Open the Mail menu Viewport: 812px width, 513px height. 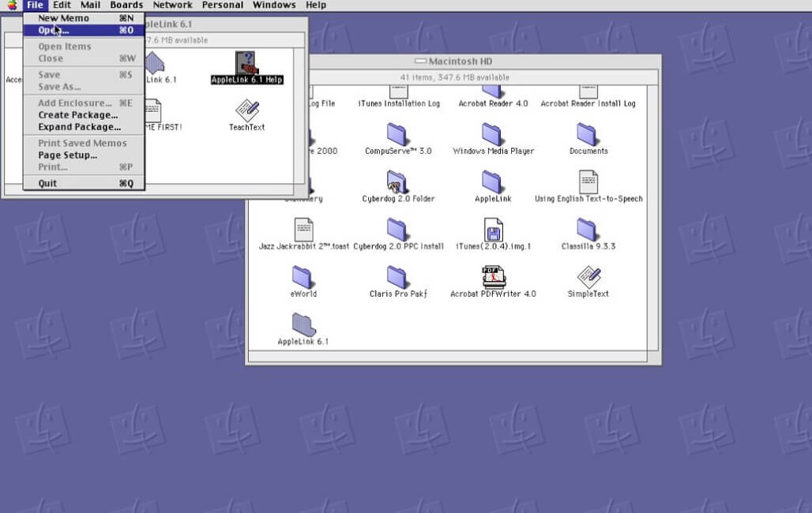click(90, 6)
